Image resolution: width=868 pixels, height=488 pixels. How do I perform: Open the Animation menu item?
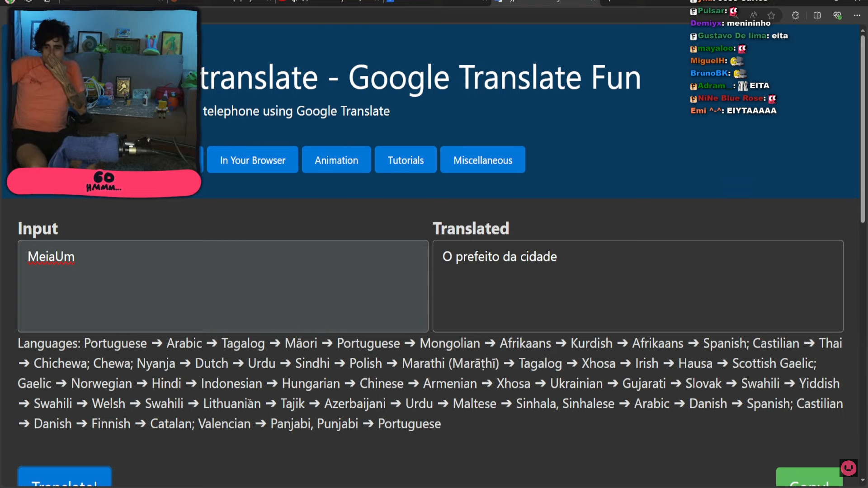336,160
